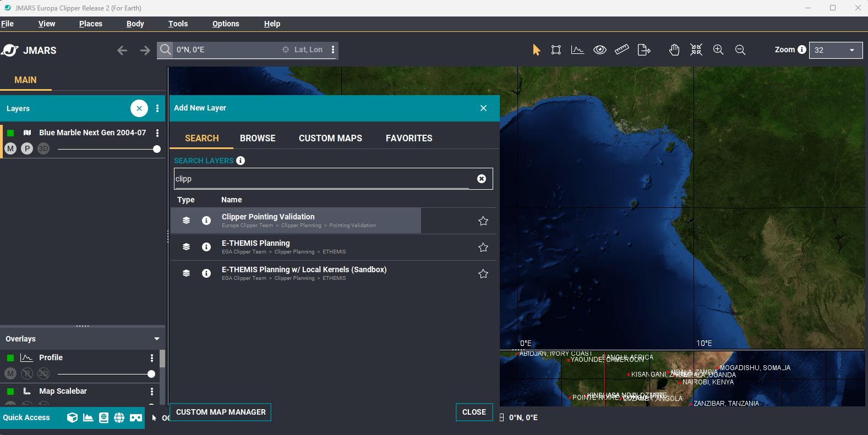
Task: Open the 3D cube Quick Access icon
Action: click(72, 417)
